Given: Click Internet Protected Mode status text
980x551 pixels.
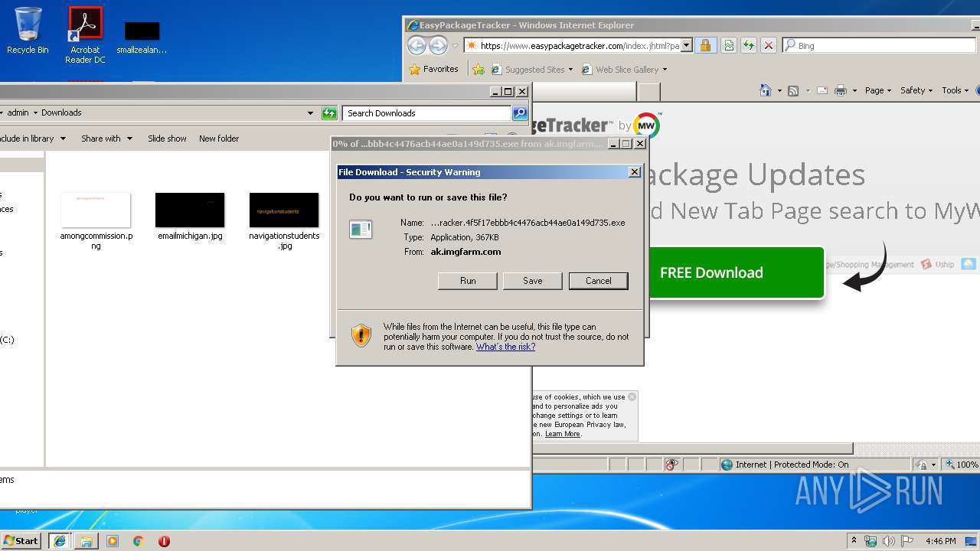Looking at the screenshot, I should pos(792,465).
